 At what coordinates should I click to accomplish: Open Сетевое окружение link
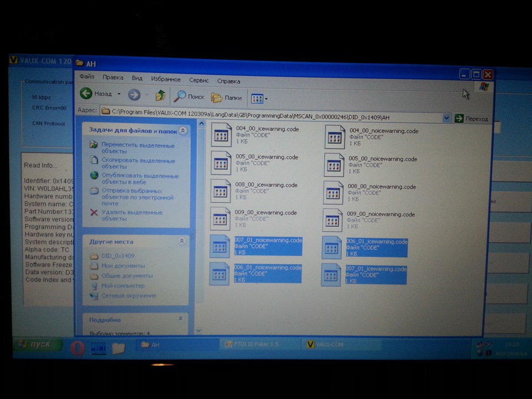129,295
